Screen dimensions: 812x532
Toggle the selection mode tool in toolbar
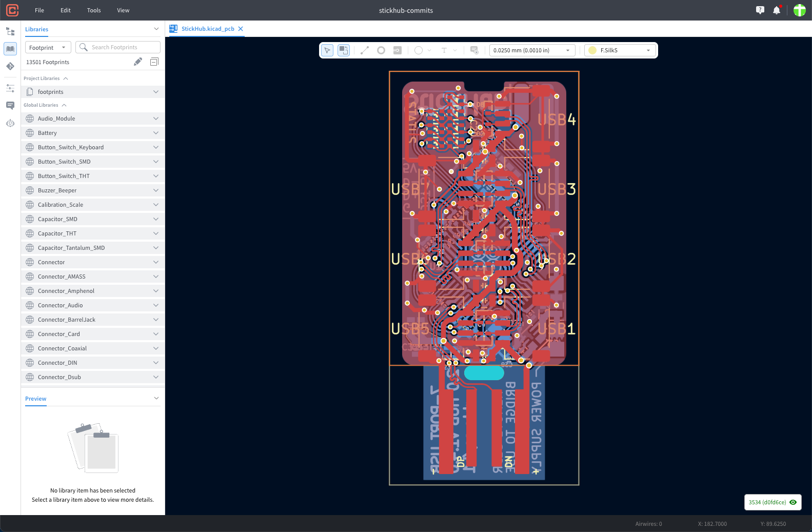(344, 50)
